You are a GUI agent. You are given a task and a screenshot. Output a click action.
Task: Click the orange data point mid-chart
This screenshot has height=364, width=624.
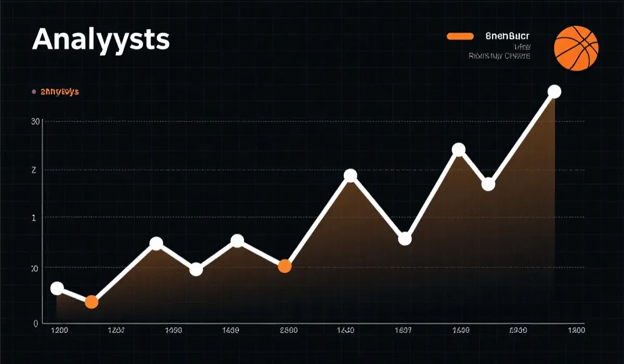pyautogui.click(x=284, y=266)
